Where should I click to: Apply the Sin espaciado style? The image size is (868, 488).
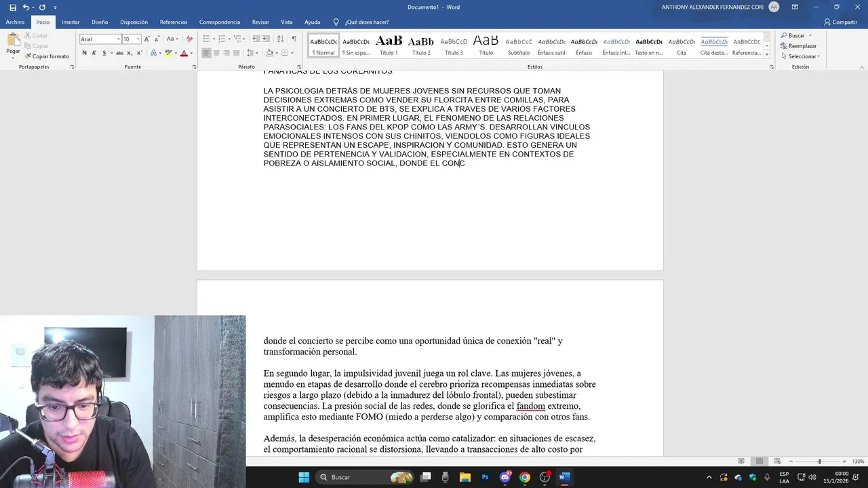[x=356, y=45]
